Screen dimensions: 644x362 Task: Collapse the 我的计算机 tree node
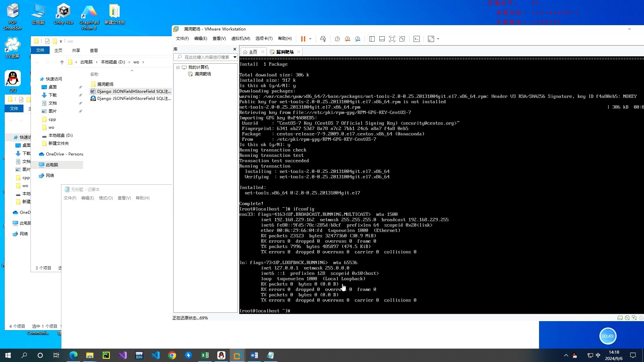[x=178, y=67]
